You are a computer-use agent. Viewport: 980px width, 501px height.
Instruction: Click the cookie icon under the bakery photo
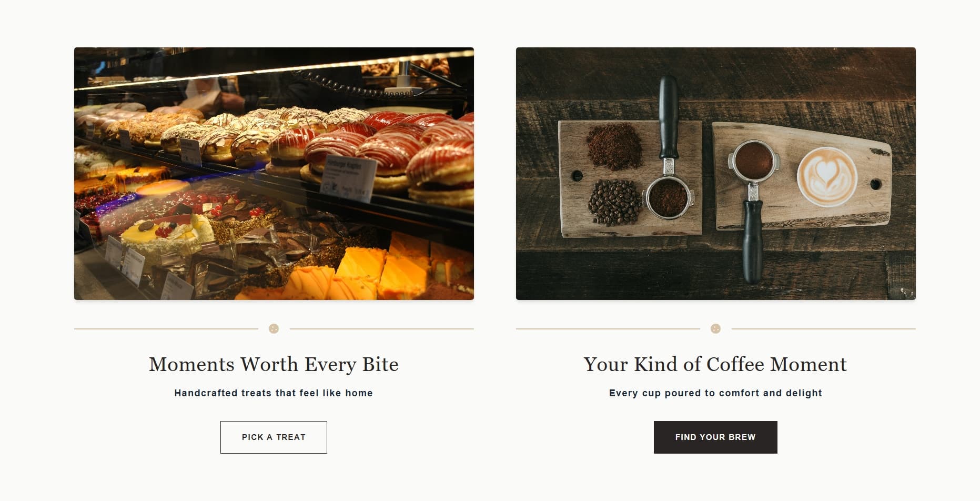pos(274,329)
